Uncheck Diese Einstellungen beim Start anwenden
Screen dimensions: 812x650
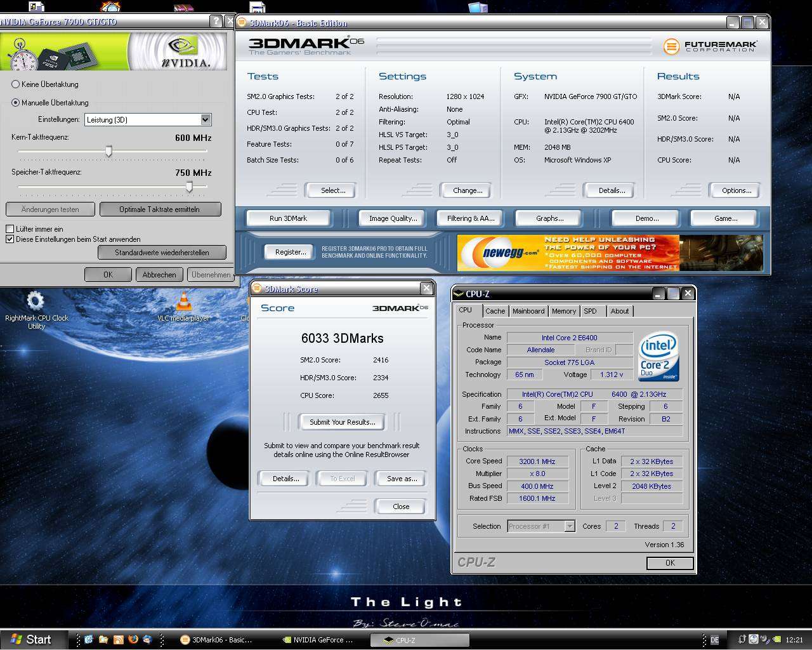coord(10,239)
